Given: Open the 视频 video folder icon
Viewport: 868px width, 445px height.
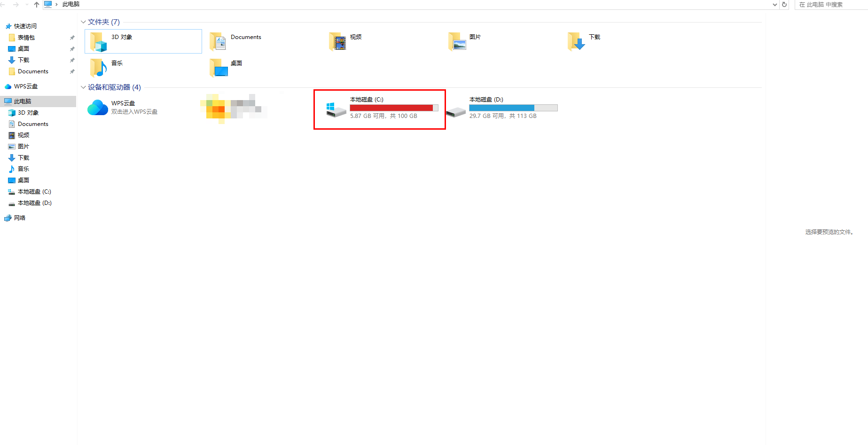Looking at the screenshot, I should point(337,42).
